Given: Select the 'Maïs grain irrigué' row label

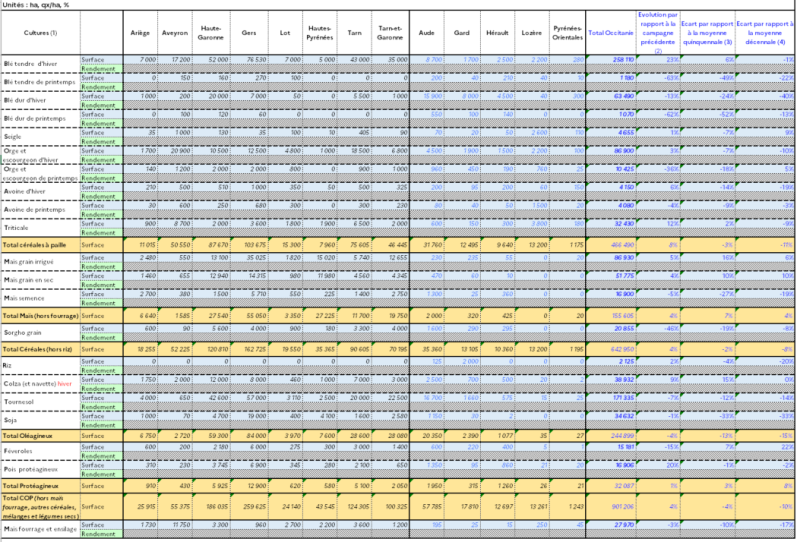Looking at the screenshot, I should coord(29,262).
